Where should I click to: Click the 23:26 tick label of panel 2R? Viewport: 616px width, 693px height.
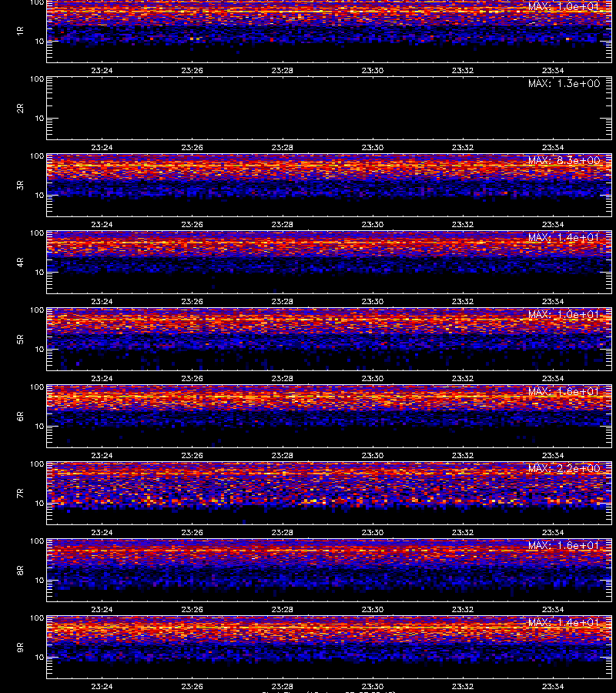192,147
